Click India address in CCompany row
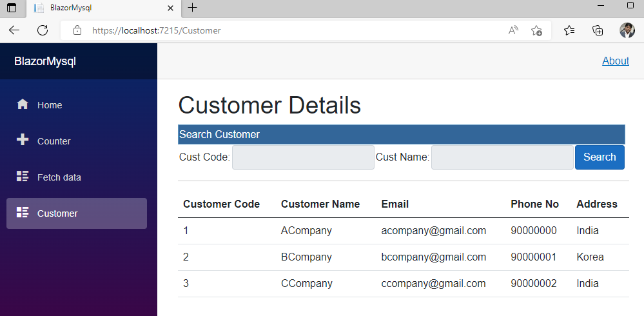This screenshot has height=316, width=644. click(587, 284)
